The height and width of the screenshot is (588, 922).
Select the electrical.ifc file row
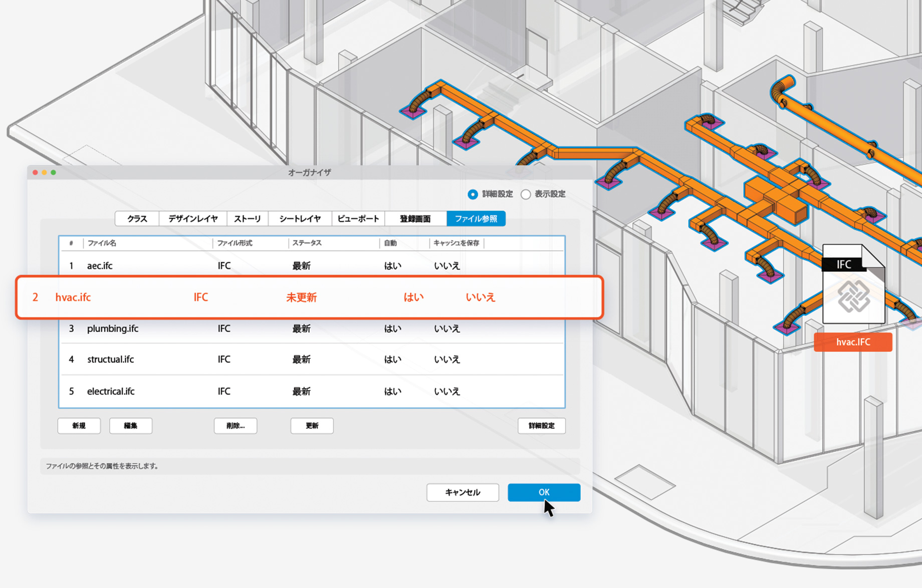coord(312,392)
